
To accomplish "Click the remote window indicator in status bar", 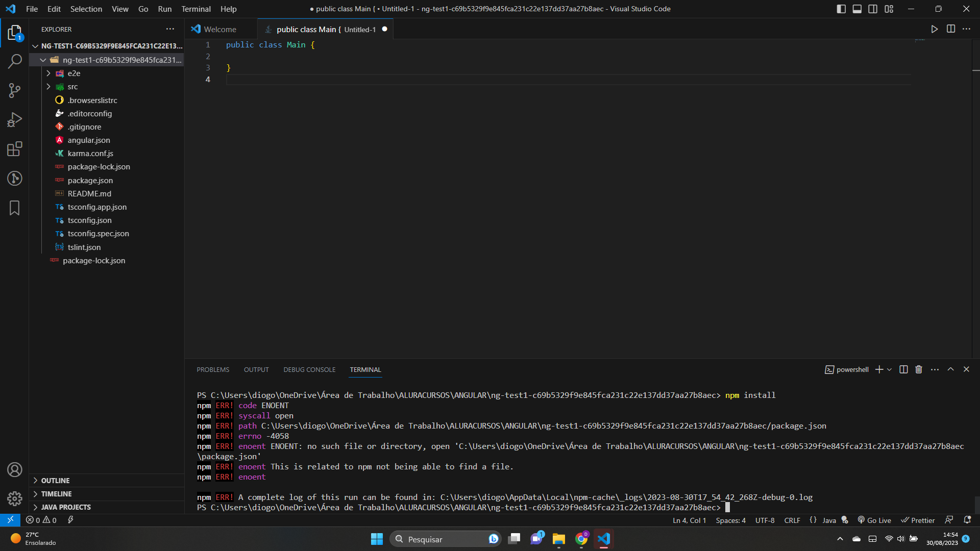I will 10,520.
